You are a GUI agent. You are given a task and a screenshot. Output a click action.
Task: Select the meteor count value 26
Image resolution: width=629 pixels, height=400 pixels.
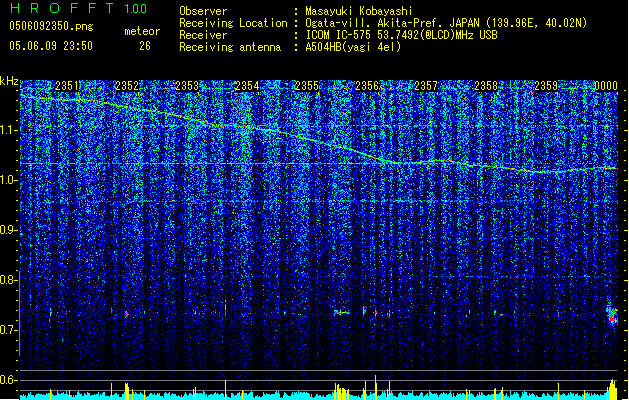pos(145,46)
